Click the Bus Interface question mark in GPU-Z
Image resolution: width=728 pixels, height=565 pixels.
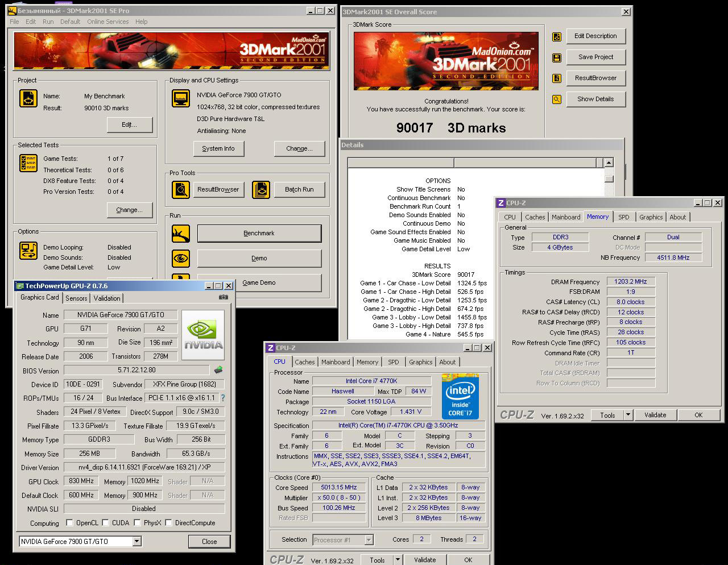(222, 398)
